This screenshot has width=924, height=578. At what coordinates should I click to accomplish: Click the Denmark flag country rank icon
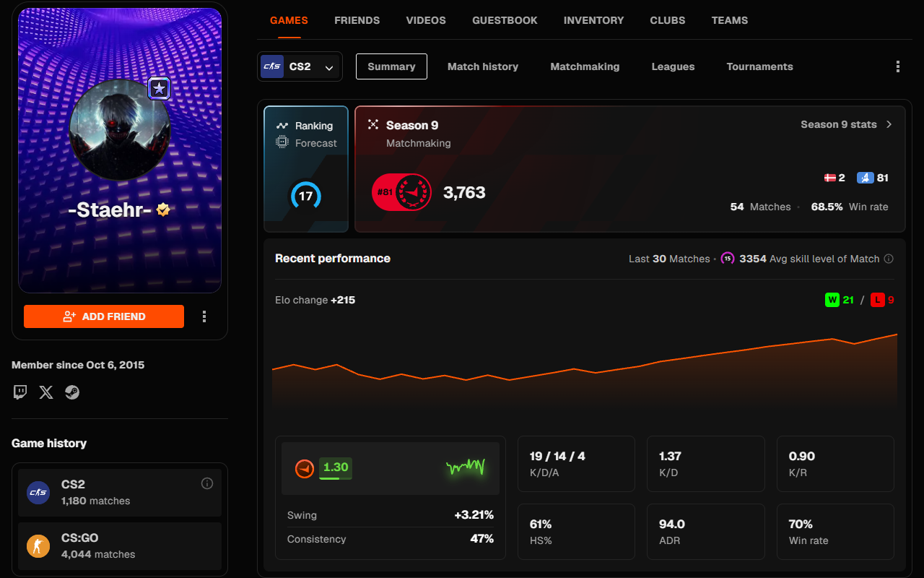pyautogui.click(x=830, y=178)
